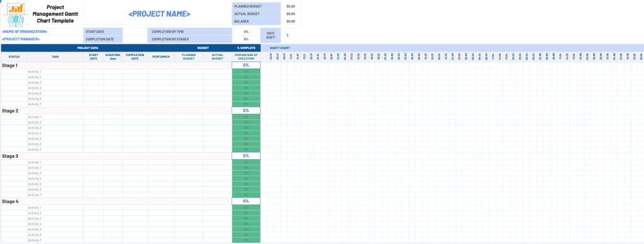The image size is (644, 244).
Task: Select the Stage 1 heading row
Action: point(116,65)
